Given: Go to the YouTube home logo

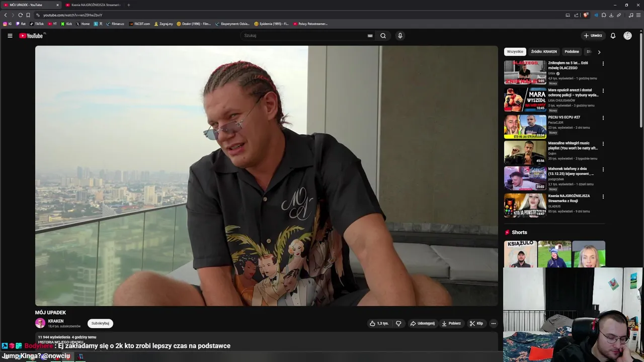Looking at the screenshot, I should click(x=31, y=36).
